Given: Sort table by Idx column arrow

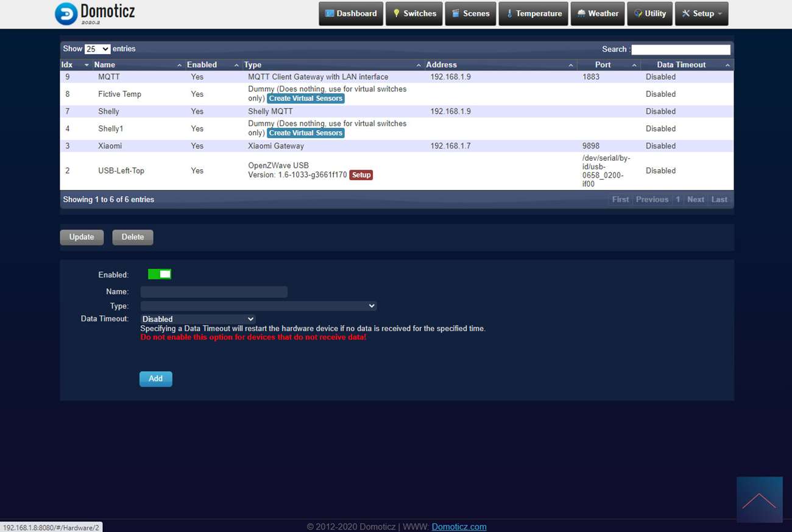Looking at the screenshot, I should pyautogui.click(x=87, y=65).
